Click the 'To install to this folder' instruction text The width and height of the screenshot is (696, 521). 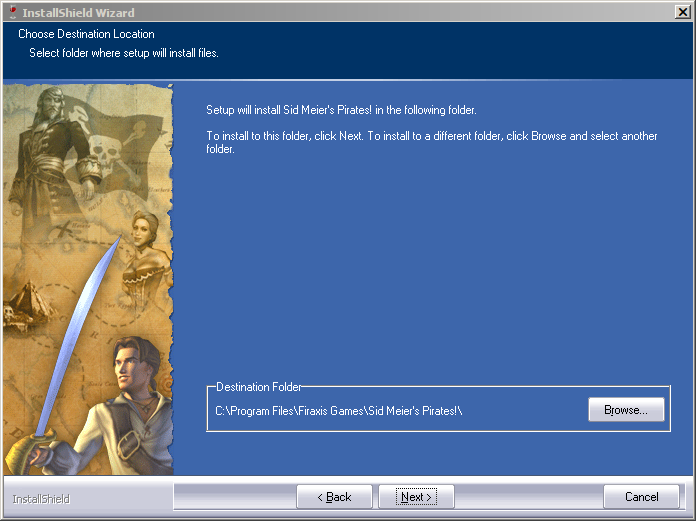tap(431, 142)
